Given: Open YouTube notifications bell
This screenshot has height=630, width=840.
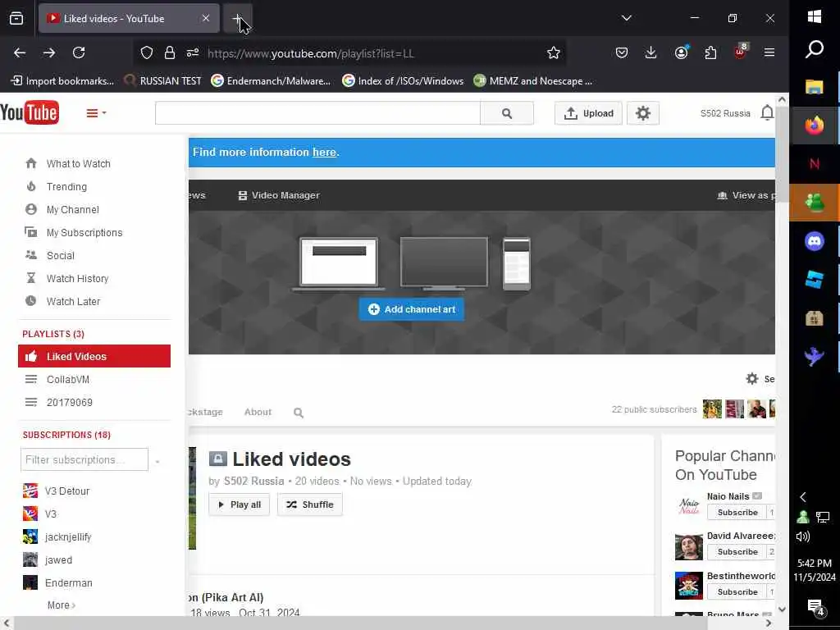Looking at the screenshot, I should coord(767,113).
